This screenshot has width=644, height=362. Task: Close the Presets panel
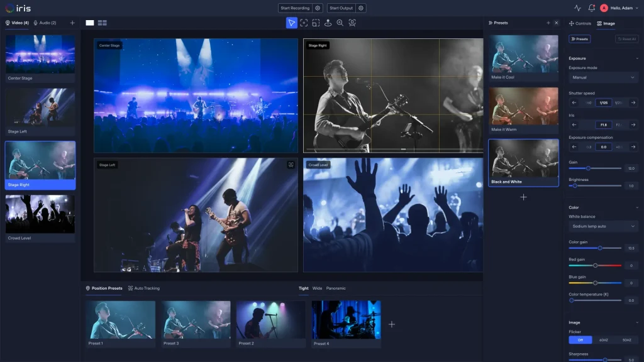tap(556, 23)
